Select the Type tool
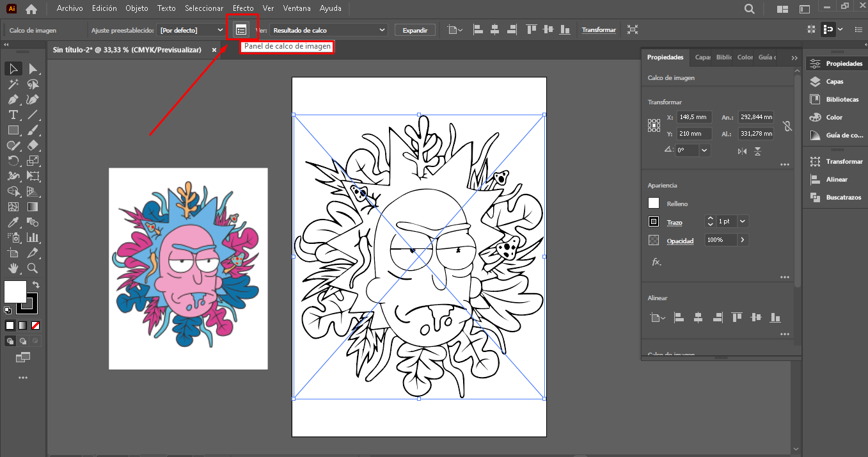Viewport: 868px width, 457px height. pyautogui.click(x=13, y=115)
